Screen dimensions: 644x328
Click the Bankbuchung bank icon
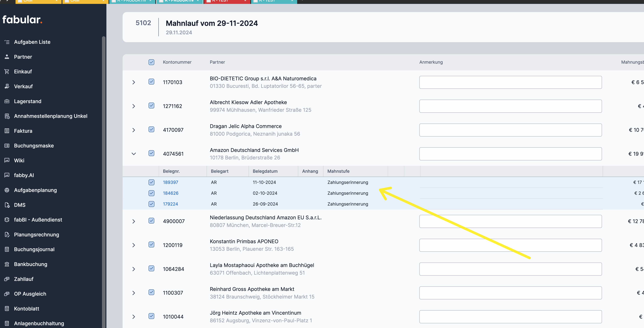click(7, 264)
